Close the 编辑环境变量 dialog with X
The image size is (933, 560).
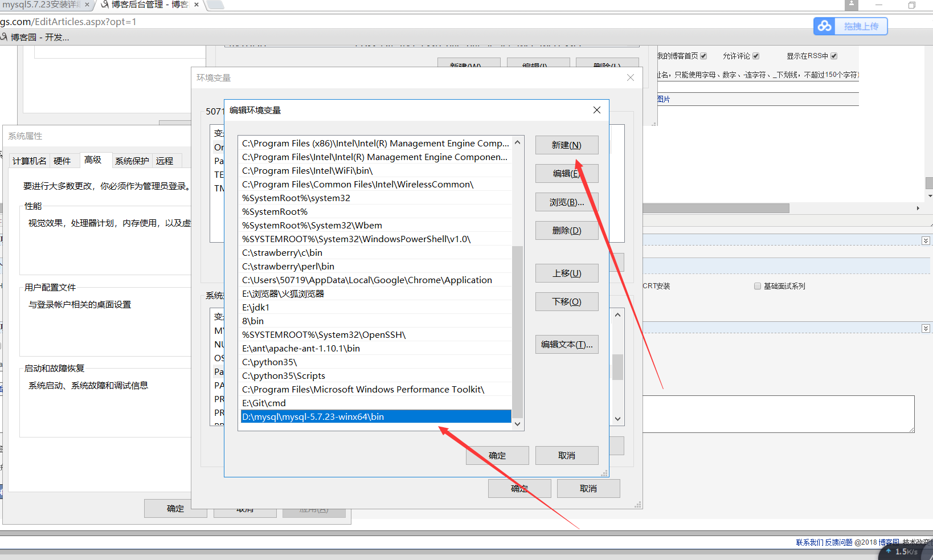point(596,110)
